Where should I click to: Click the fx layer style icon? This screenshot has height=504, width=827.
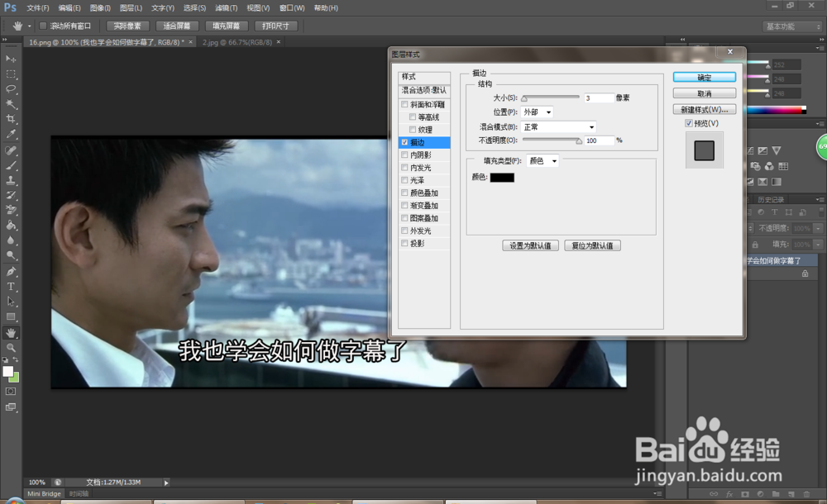[729, 494]
